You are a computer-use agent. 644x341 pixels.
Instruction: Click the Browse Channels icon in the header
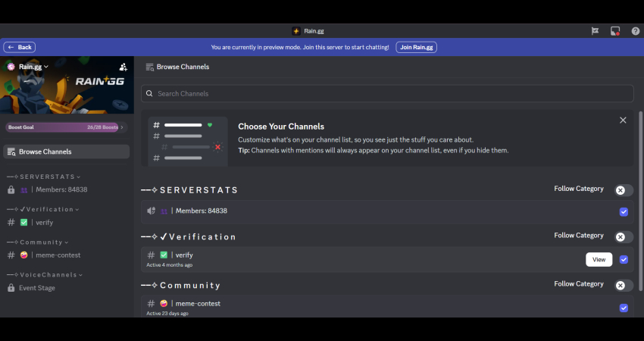click(149, 67)
